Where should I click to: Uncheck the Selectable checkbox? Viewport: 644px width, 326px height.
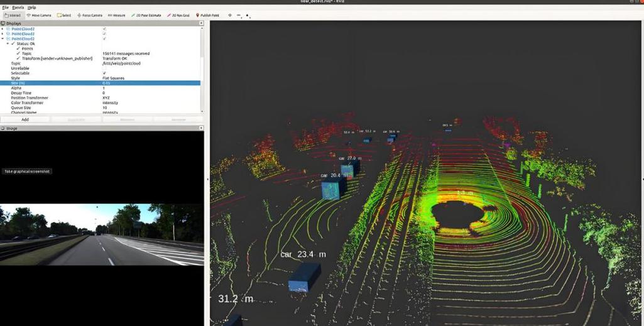(104, 73)
